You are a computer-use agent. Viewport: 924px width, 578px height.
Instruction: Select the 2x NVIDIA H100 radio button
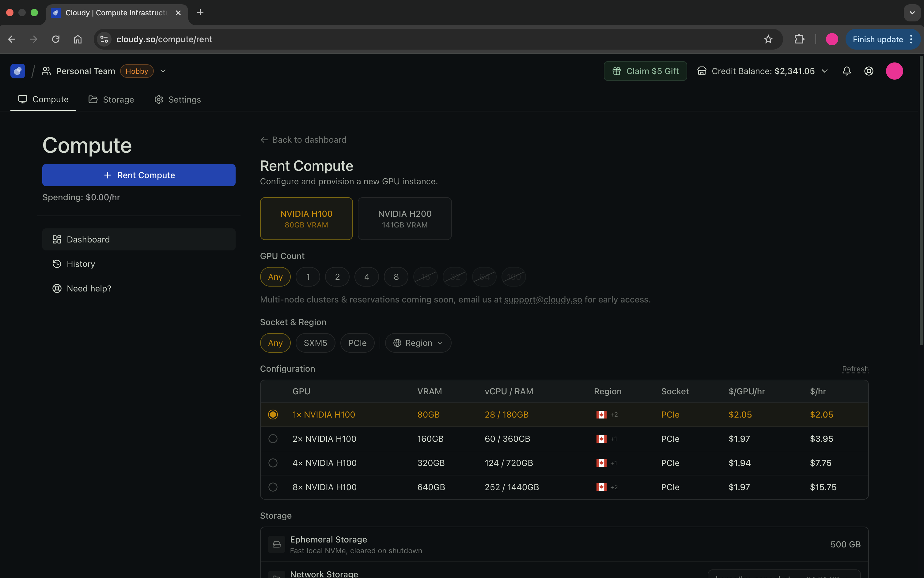click(x=273, y=439)
